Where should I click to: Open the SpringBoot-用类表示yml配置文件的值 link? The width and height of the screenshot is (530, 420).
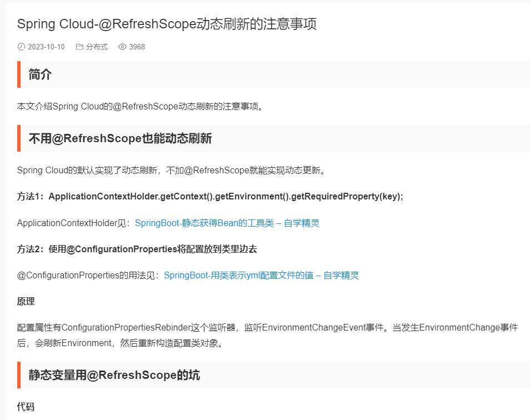click(x=261, y=276)
